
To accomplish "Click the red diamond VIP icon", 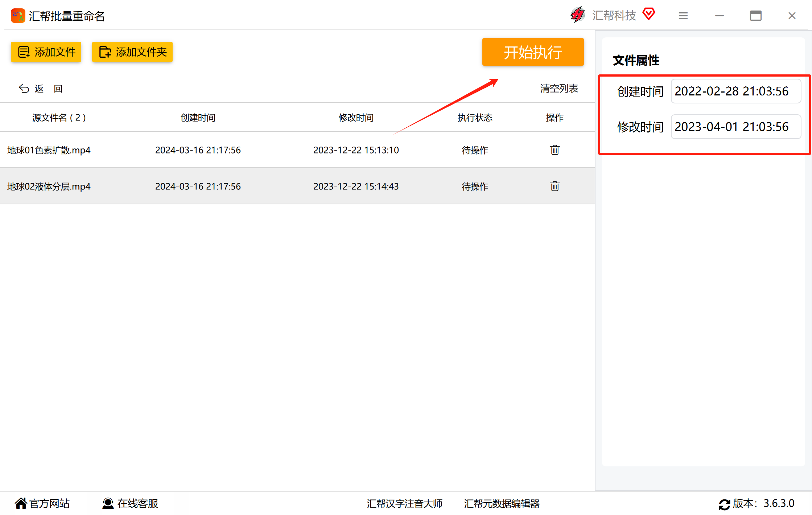I will (649, 14).
